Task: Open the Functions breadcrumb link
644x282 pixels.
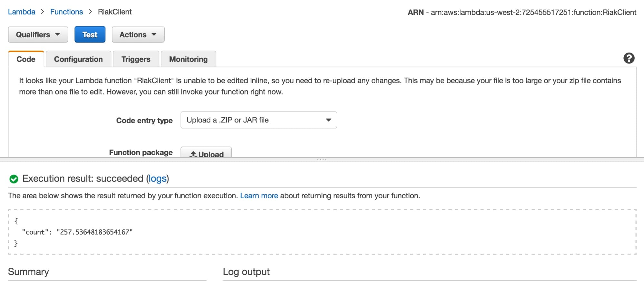Action: point(66,12)
